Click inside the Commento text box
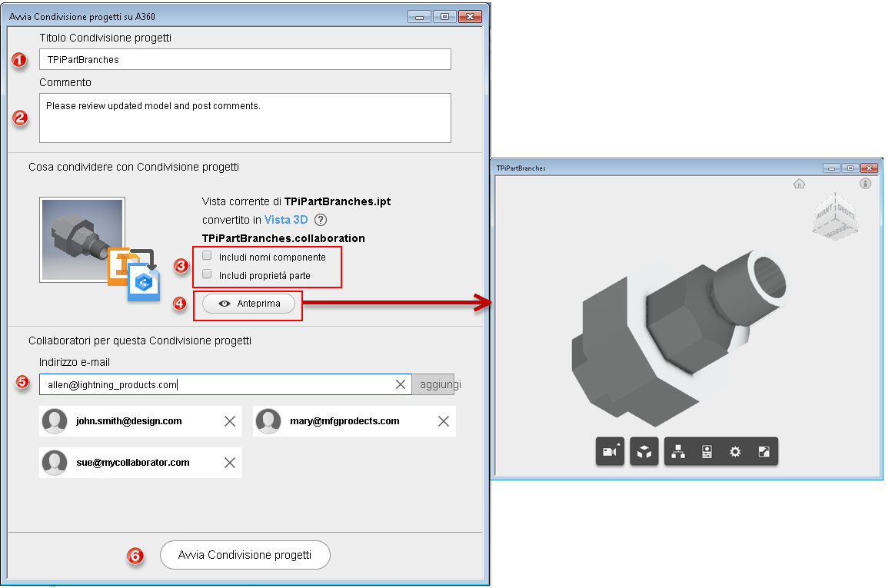 [245, 118]
